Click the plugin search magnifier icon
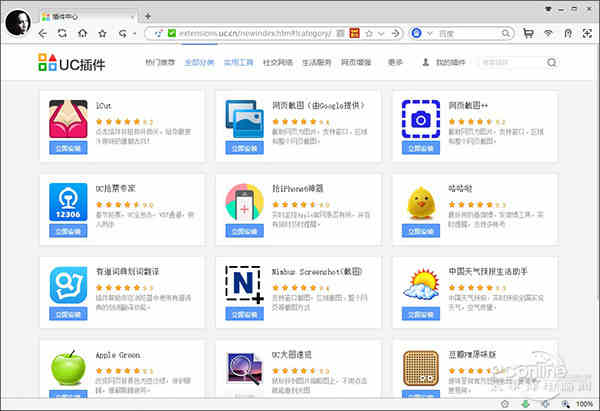The image size is (600, 411). click(x=551, y=62)
